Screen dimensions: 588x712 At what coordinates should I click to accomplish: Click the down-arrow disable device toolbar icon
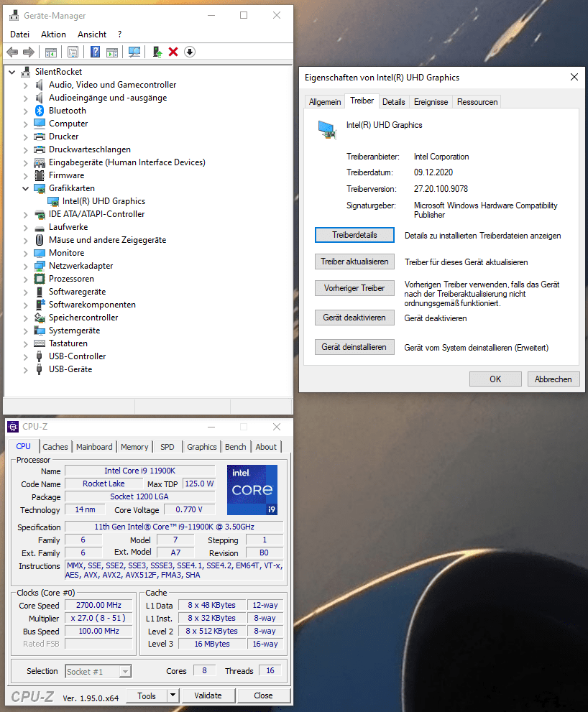190,52
